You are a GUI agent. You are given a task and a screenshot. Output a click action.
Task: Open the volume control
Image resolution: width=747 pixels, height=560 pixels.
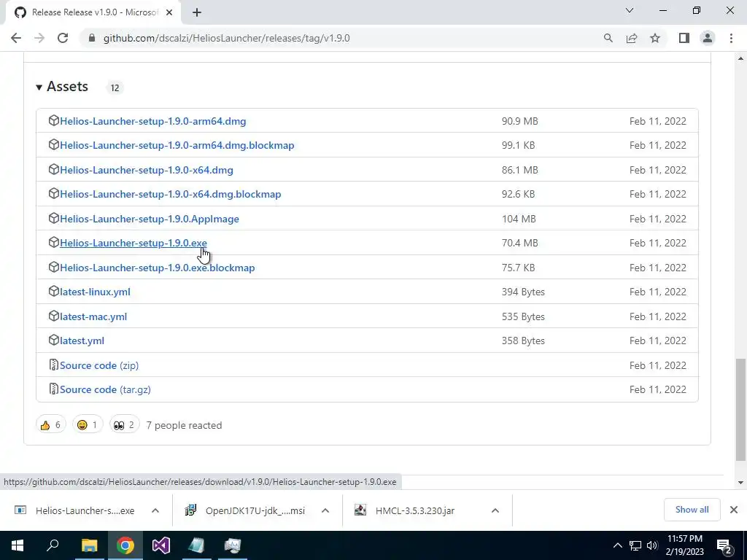tap(653, 545)
